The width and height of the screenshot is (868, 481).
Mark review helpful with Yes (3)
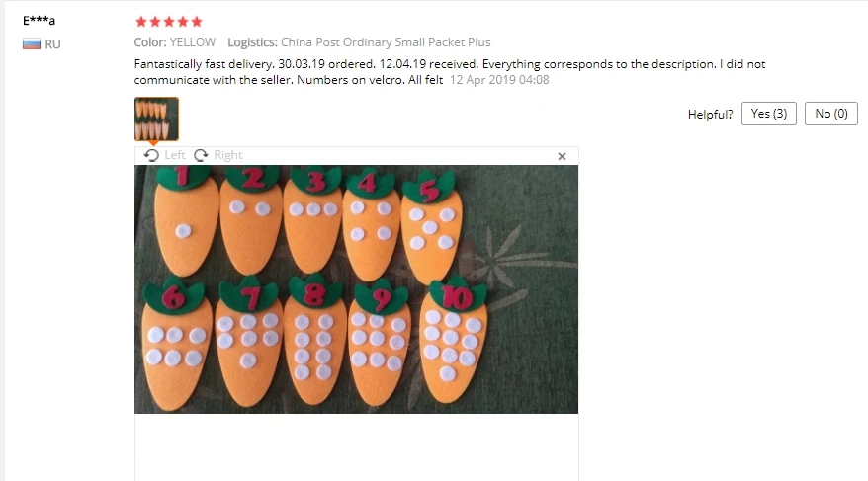pyautogui.click(x=769, y=114)
